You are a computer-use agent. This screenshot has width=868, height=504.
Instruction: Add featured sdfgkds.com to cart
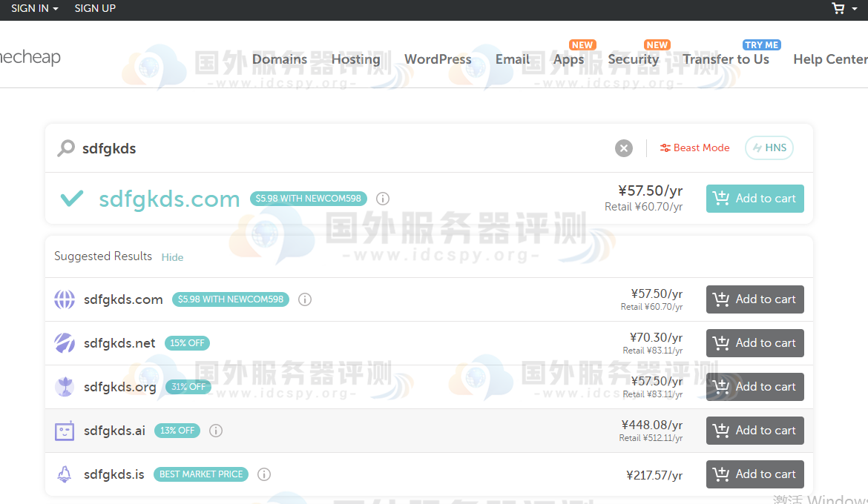point(755,199)
